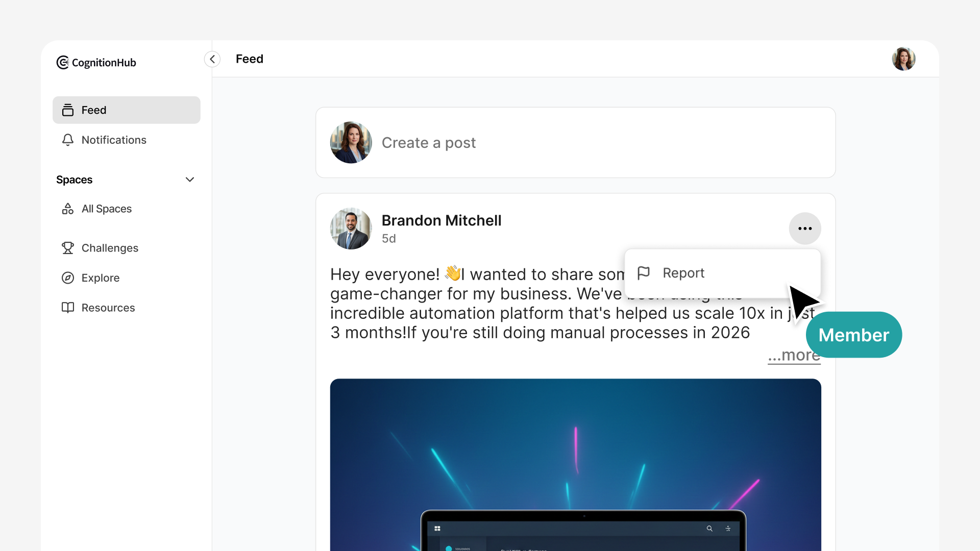Click the Resources book icon
Image resolution: width=980 pixels, height=551 pixels.
[x=68, y=308]
